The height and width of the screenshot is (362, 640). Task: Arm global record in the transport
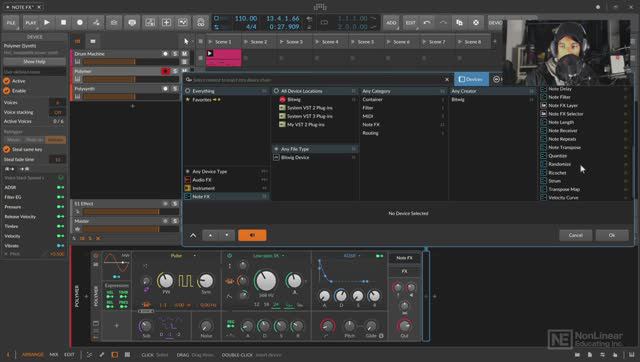(80, 22)
